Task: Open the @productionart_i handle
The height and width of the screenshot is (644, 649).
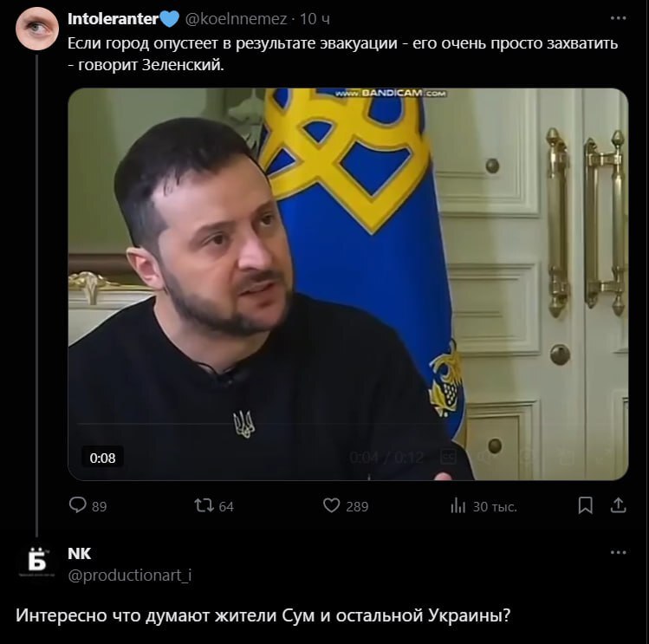Action: click(x=130, y=576)
